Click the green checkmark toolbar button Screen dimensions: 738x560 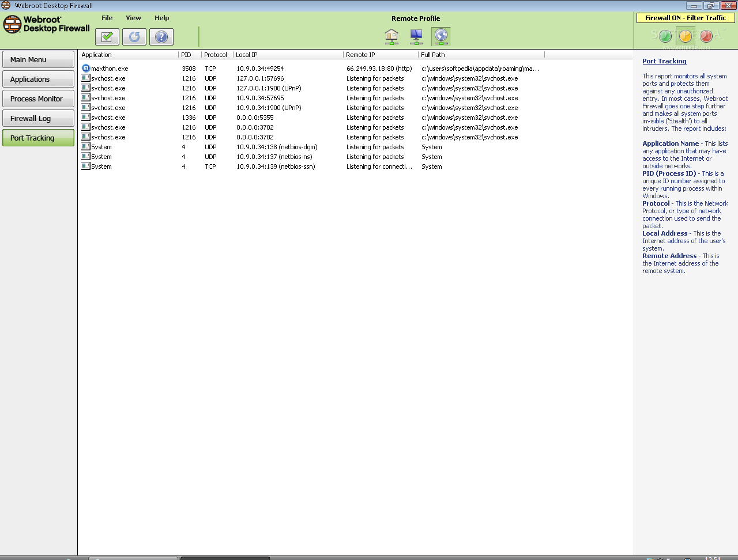tap(107, 37)
